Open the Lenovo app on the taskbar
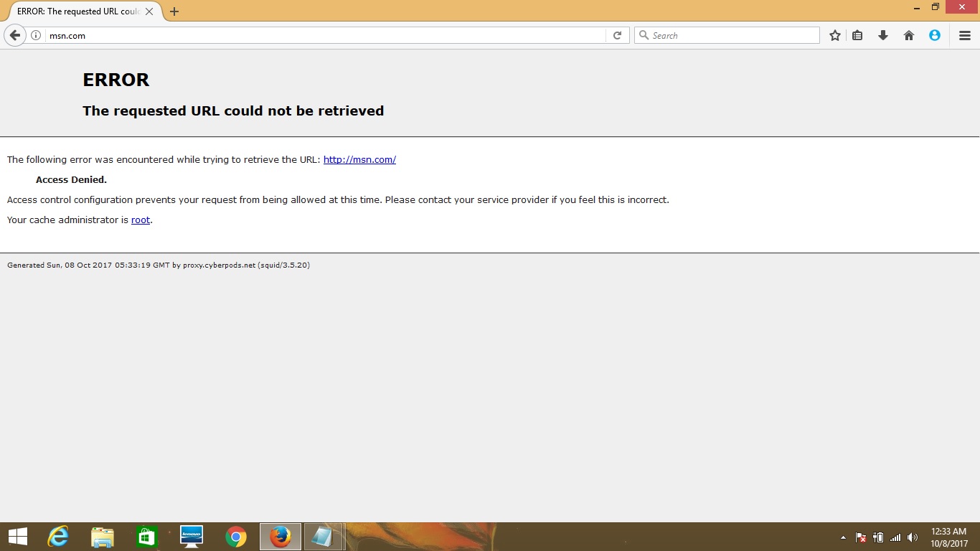Image resolution: width=980 pixels, height=551 pixels. (192, 537)
